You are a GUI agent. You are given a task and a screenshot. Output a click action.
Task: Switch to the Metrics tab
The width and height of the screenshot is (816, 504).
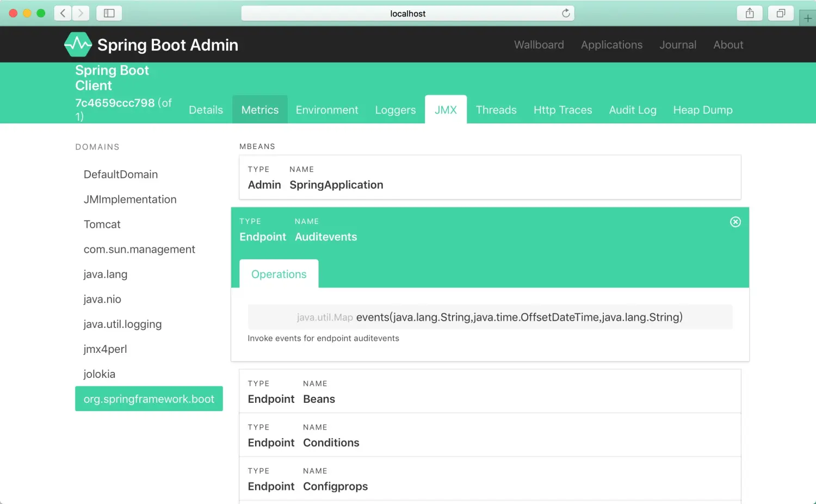pyautogui.click(x=260, y=110)
